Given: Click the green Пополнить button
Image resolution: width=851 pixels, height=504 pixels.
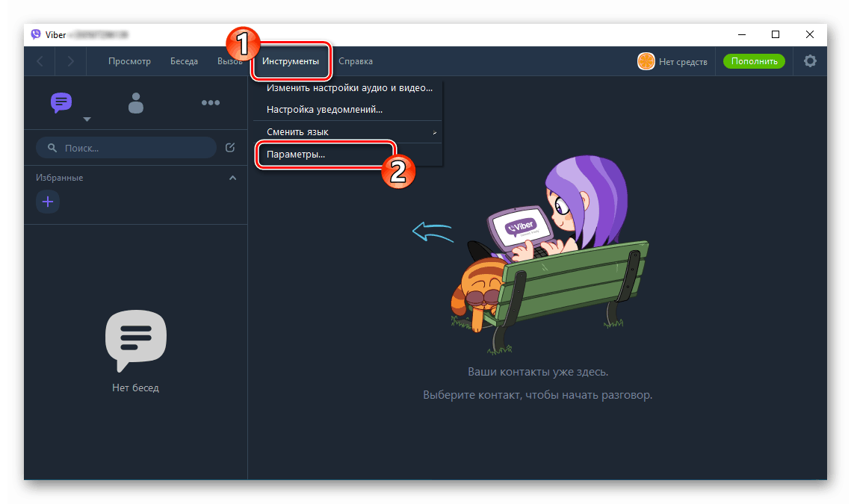Looking at the screenshot, I should pos(754,61).
